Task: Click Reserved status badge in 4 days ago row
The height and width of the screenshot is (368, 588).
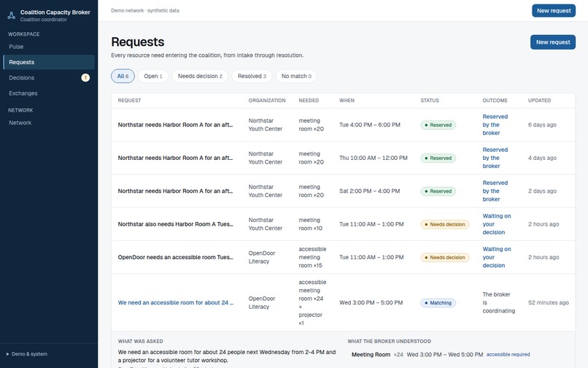Action: tap(438, 158)
